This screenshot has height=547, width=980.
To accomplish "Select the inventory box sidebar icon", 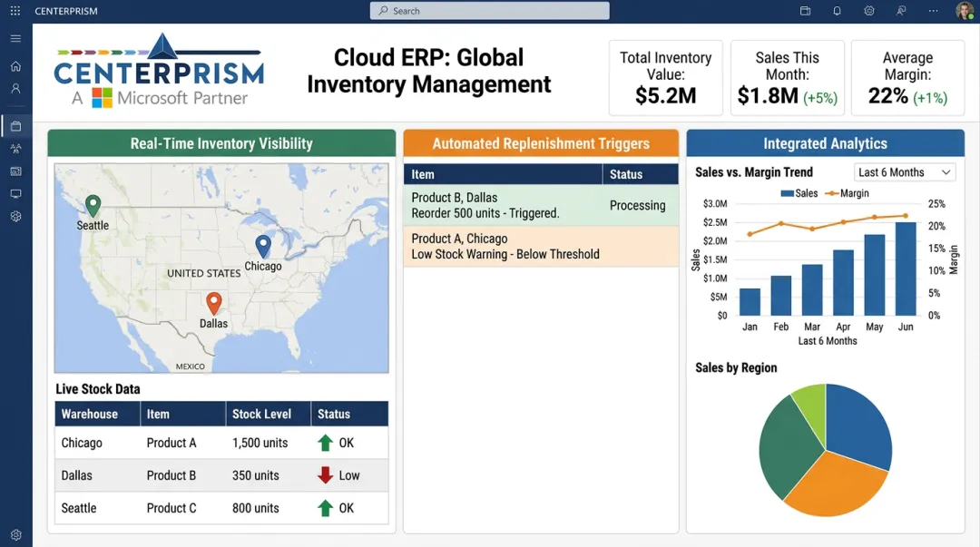I will point(15,126).
